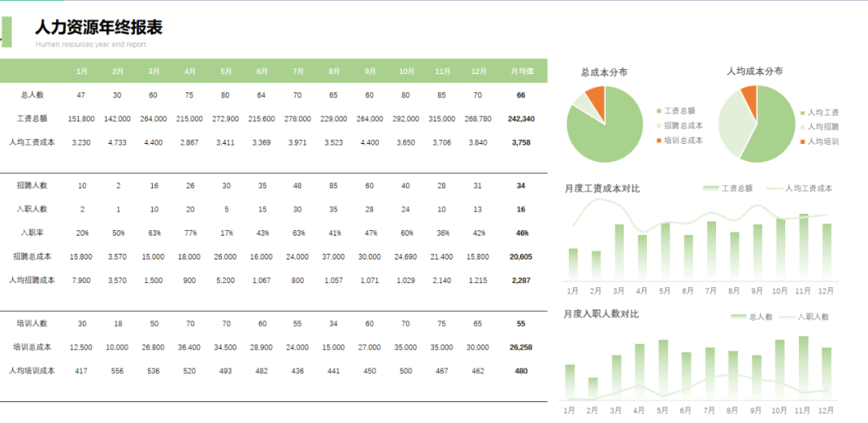868x423 pixels.
Task: Select the 入职率 row label
Action: pyautogui.click(x=32, y=232)
